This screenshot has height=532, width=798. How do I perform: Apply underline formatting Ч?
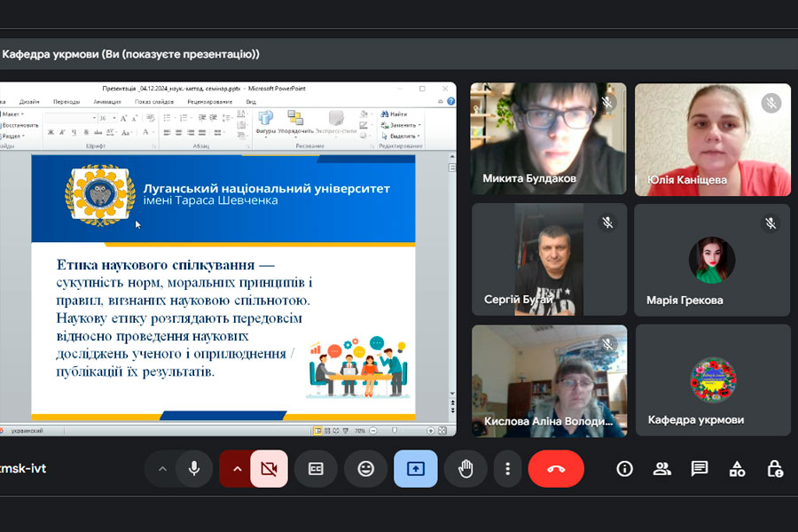tap(74, 132)
